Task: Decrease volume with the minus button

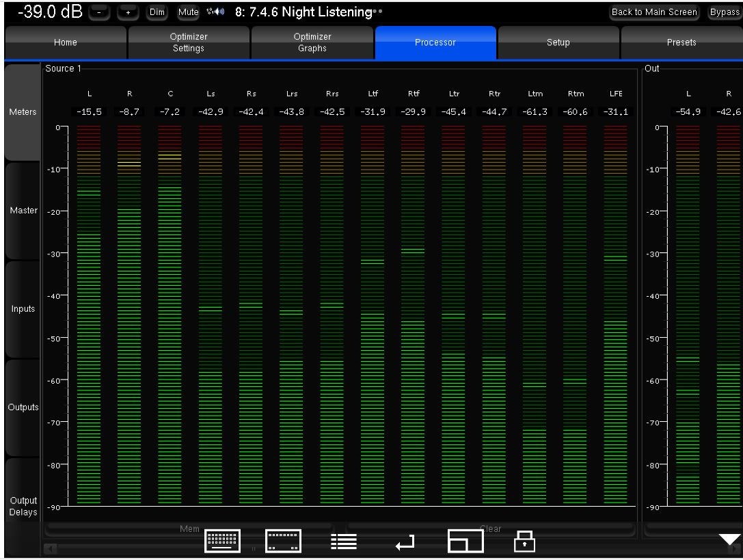Action: coord(98,12)
